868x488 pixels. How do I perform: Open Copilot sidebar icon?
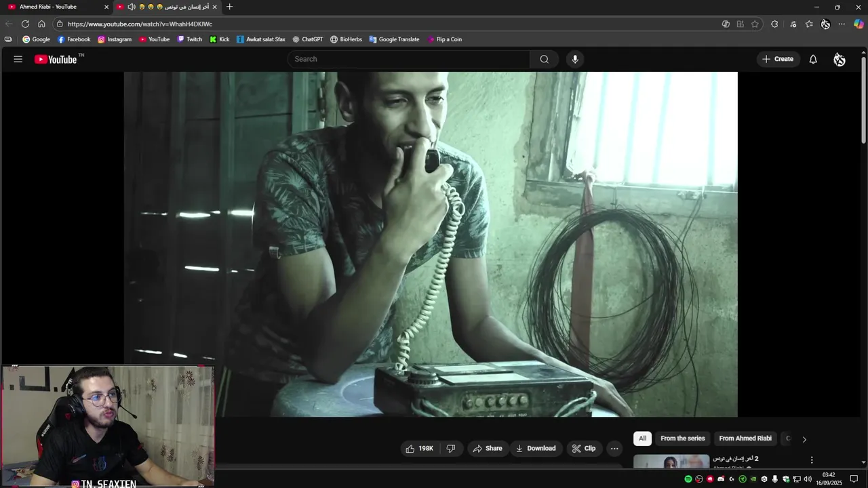coord(859,24)
